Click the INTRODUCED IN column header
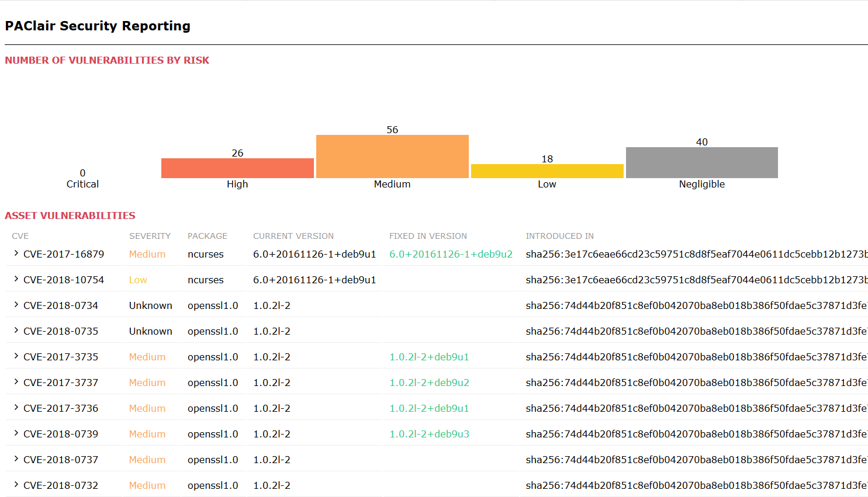The width and height of the screenshot is (868, 497). pyautogui.click(x=559, y=236)
